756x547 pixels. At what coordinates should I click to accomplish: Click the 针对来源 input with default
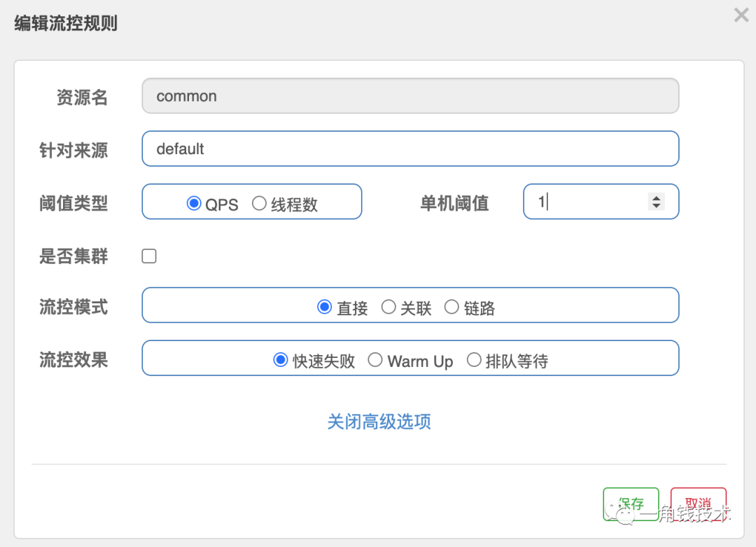point(410,148)
